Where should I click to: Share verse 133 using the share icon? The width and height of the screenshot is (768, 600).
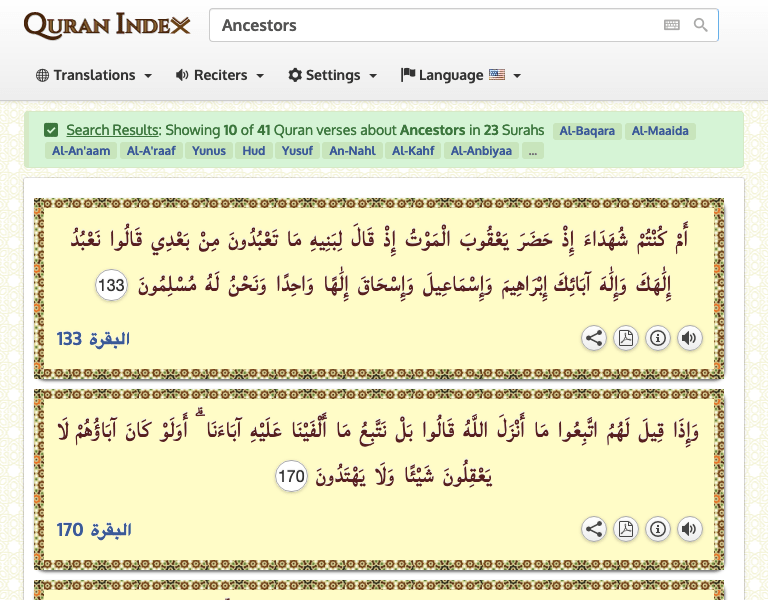(x=594, y=338)
